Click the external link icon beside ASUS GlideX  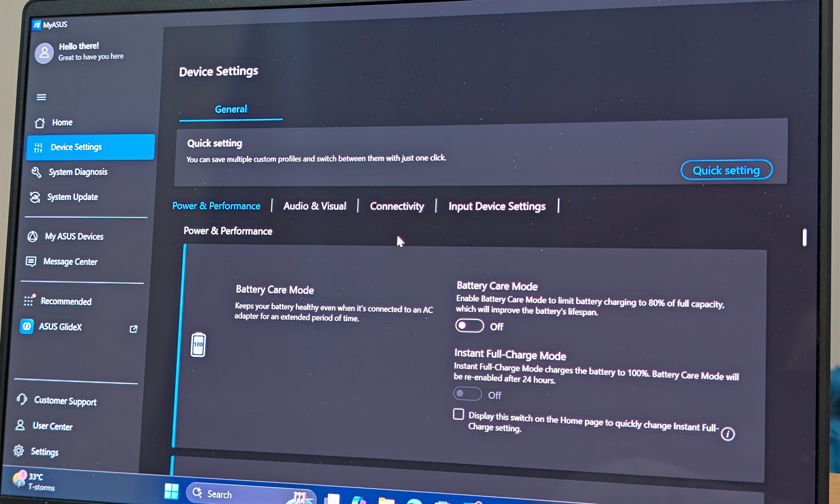tap(133, 329)
